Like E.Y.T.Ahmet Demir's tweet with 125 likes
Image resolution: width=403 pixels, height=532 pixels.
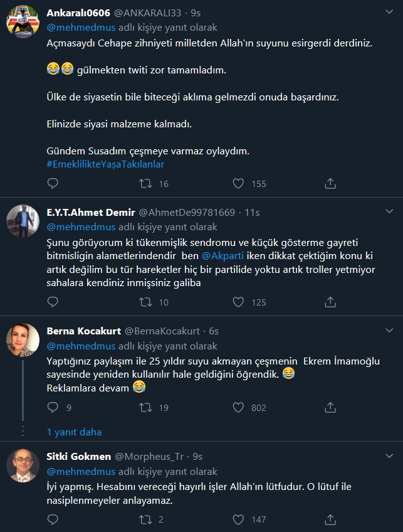pyautogui.click(x=238, y=302)
